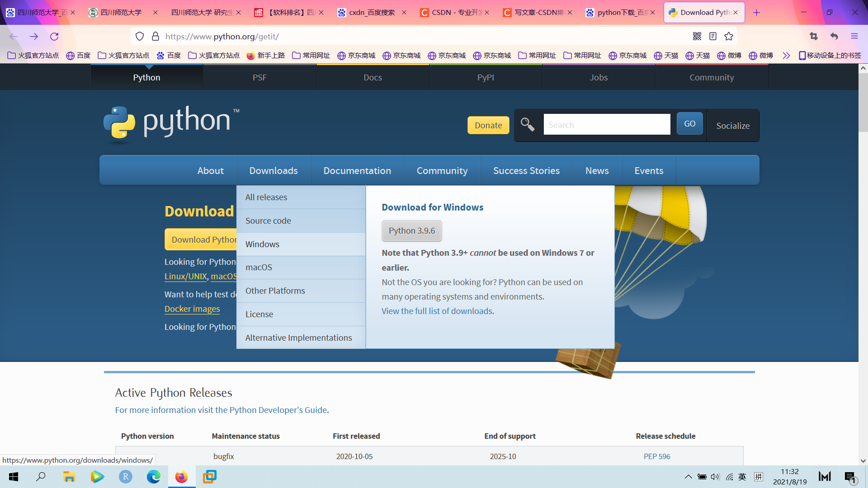Click the magnifying glass search icon on page
Image resolution: width=868 pixels, height=488 pixels.
coord(528,124)
